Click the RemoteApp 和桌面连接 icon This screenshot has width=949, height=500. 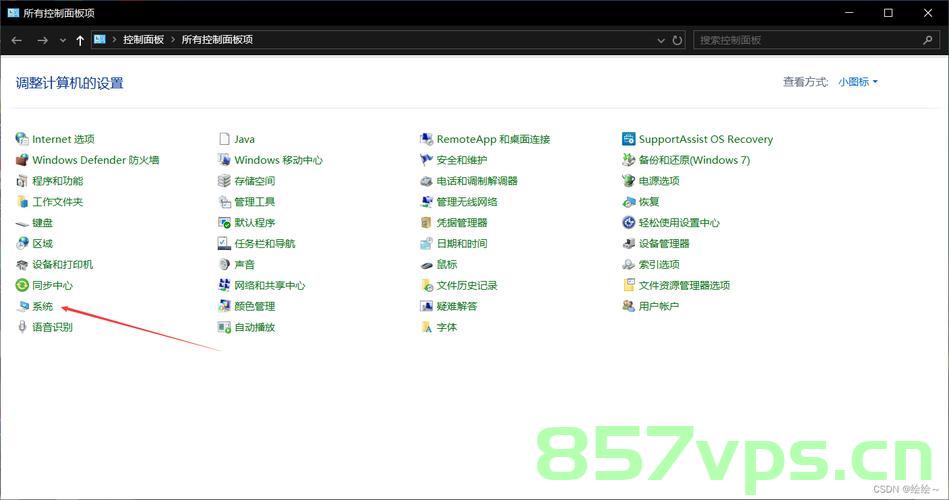pos(426,139)
